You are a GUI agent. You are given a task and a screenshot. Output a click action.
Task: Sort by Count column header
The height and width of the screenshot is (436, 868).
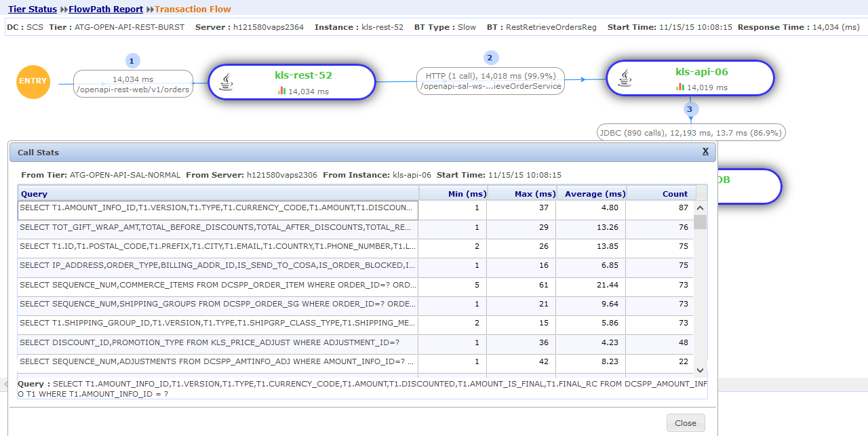pos(674,193)
